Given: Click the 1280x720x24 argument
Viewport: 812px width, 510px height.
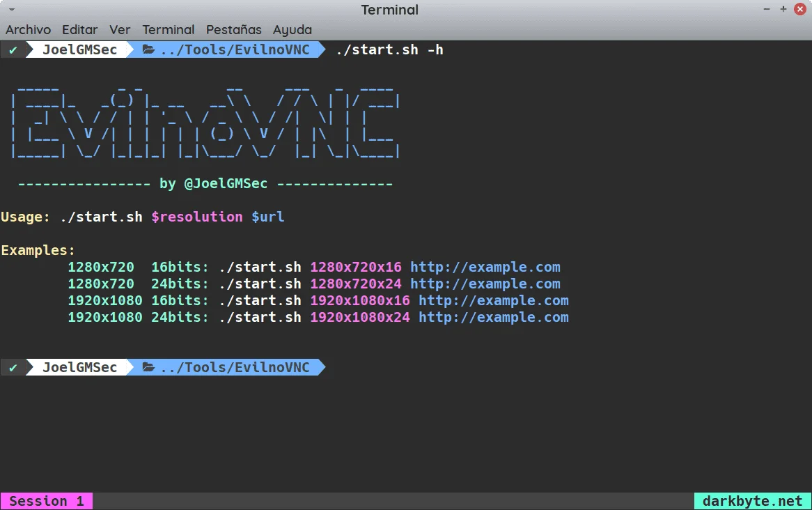Looking at the screenshot, I should tap(356, 284).
